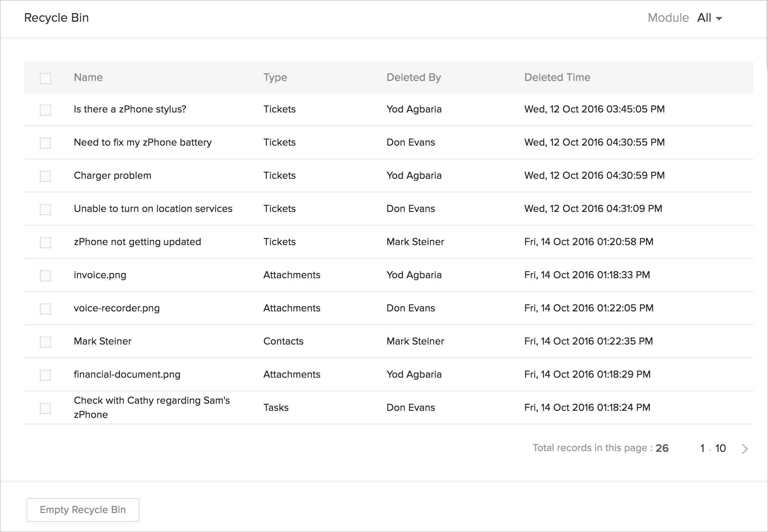Image resolution: width=768 pixels, height=532 pixels.
Task: Click Check with Cathy regarding Sam's zPhone
Action: [x=152, y=407]
